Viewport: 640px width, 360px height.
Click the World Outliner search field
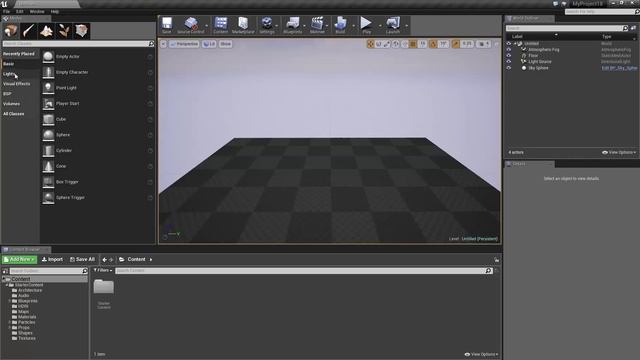pyautogui.click(x=564, y=28)
